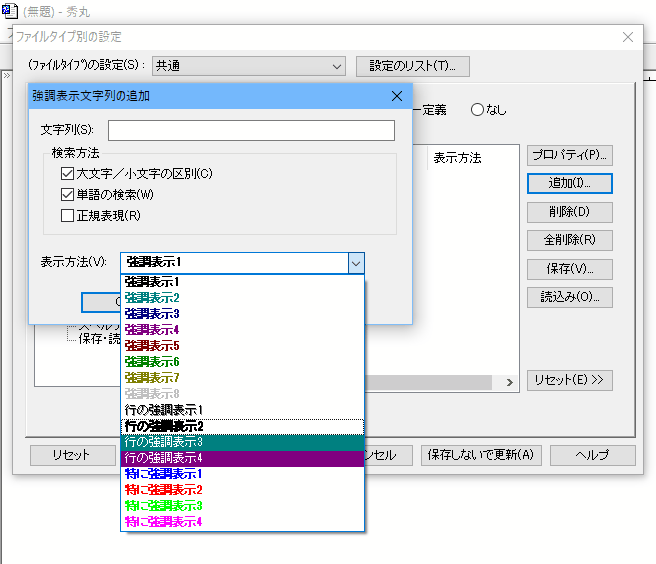Select 特に強調表示2 red entry
The width and height of the screenshot is (656, 564).
coord(242,490)
